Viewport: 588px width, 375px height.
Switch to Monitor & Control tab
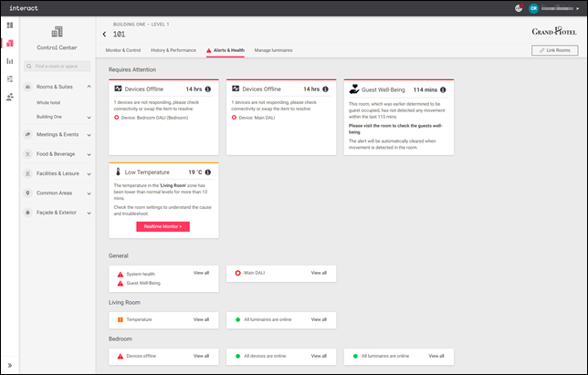click(123, 50)
